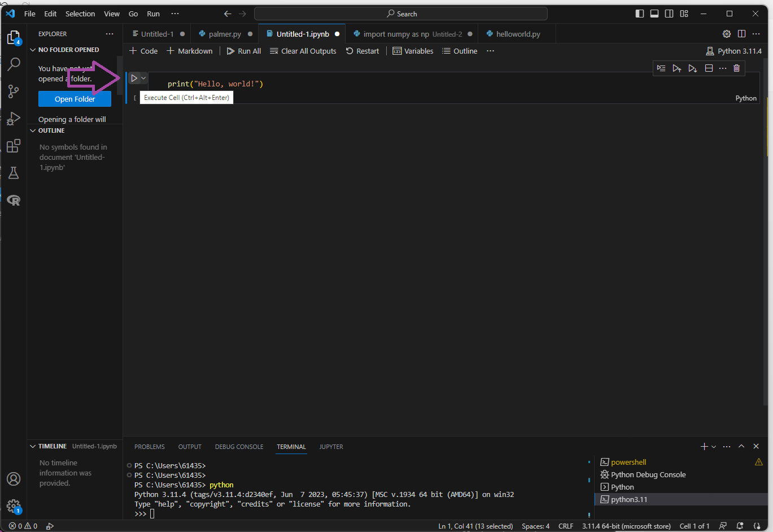Open the Source Control view
The image size is (773, 532).
(14, 91)
